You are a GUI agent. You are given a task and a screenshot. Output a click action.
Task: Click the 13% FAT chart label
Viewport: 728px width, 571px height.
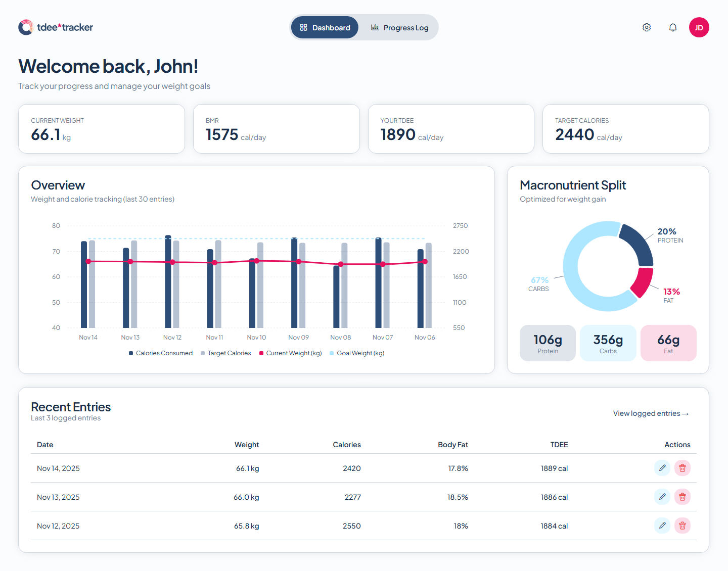(x=671, y=296)
